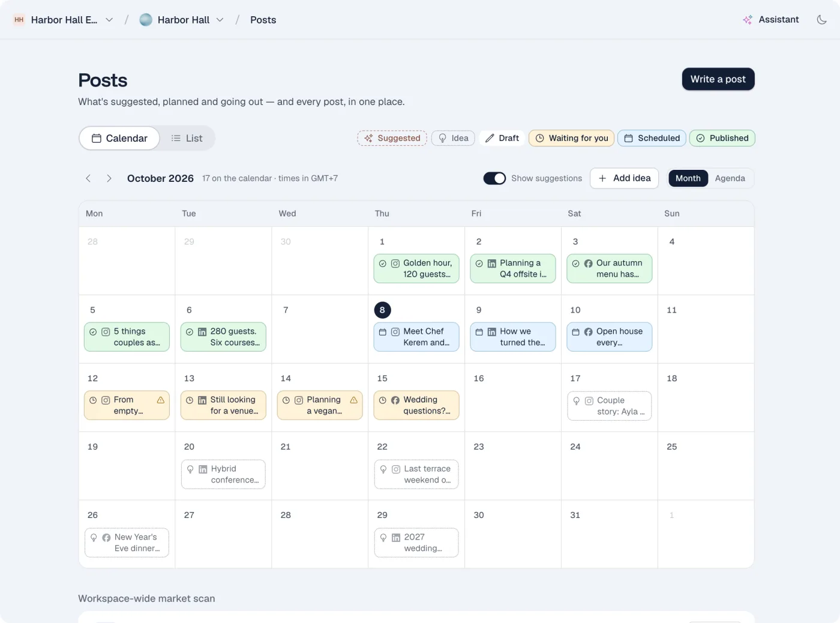Image resolution: width=840 pixels, height=623 pixels.
Task: Click Facebook icon on 'Our autumn menu' post
Action: (x=589, y=263)
